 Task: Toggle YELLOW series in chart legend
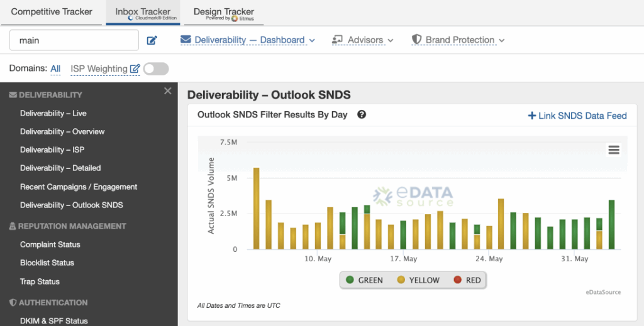(x=418, y=280)
